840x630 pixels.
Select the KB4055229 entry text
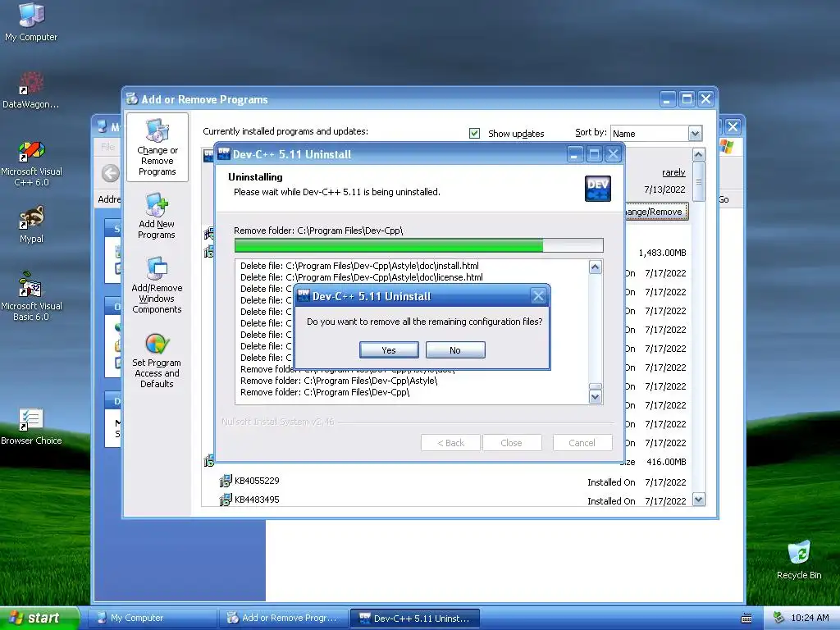click(257, 481)
